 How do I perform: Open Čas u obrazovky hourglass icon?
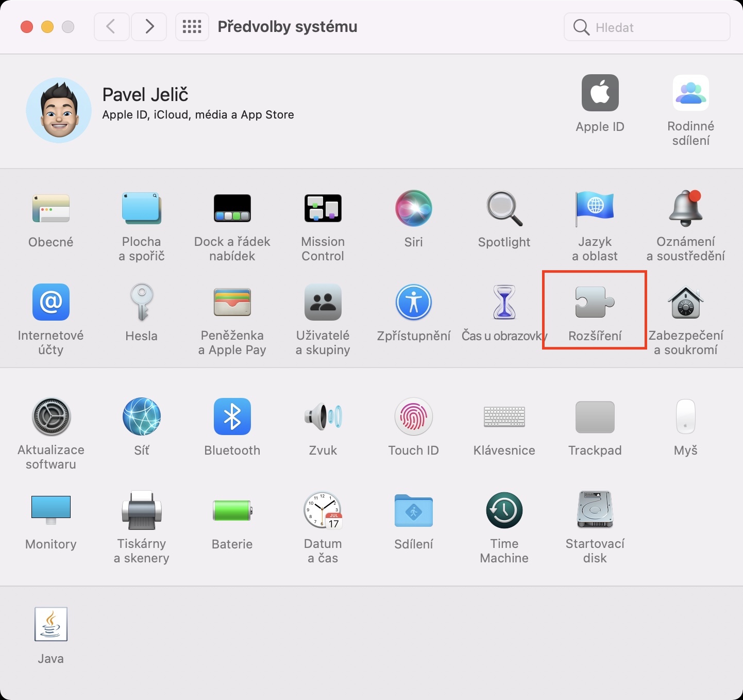click(504, 302)
